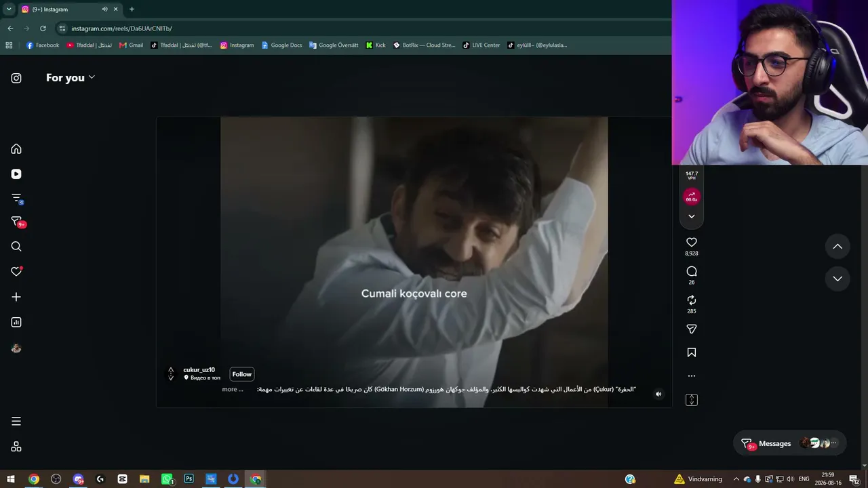Open the tab search dropdown
This screenshot has height=488, width=868.
pos(9,9)
